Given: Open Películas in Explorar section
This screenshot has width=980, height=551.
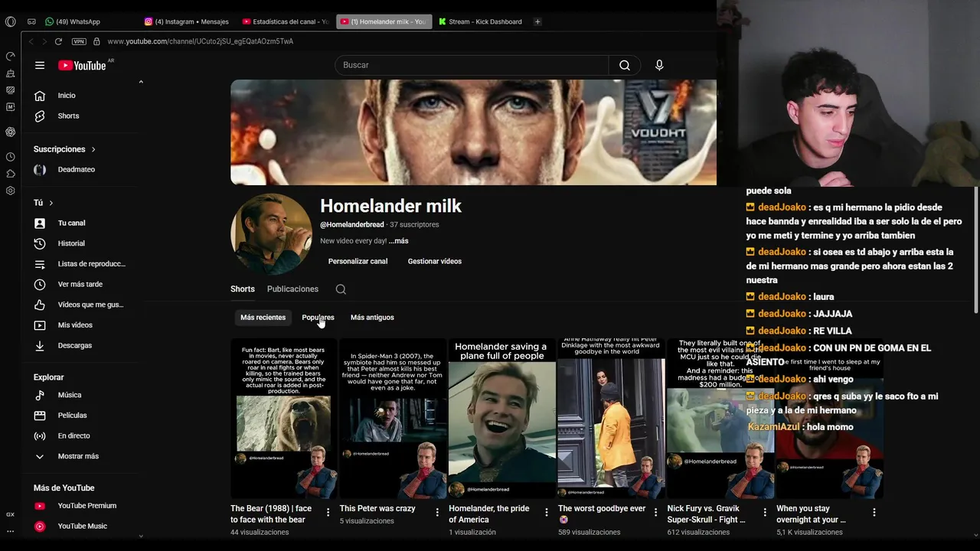Looking at the screenshot, I should [x=72, y=416].
